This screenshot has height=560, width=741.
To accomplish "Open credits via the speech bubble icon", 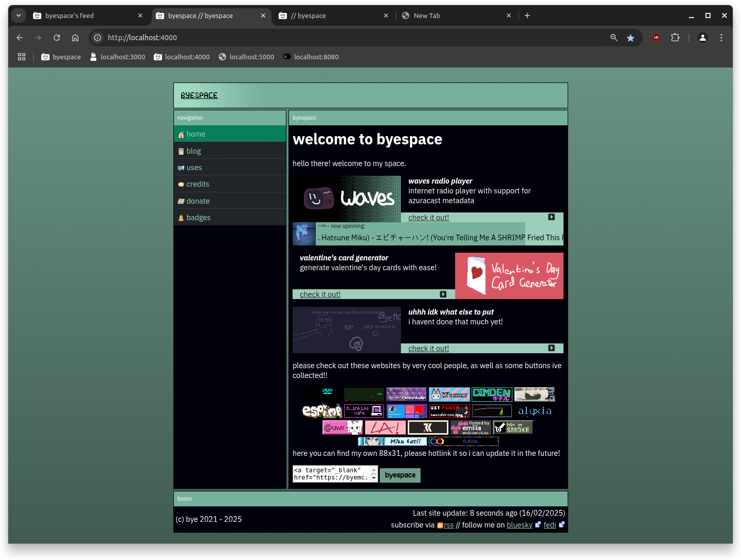I will [181, 184].
